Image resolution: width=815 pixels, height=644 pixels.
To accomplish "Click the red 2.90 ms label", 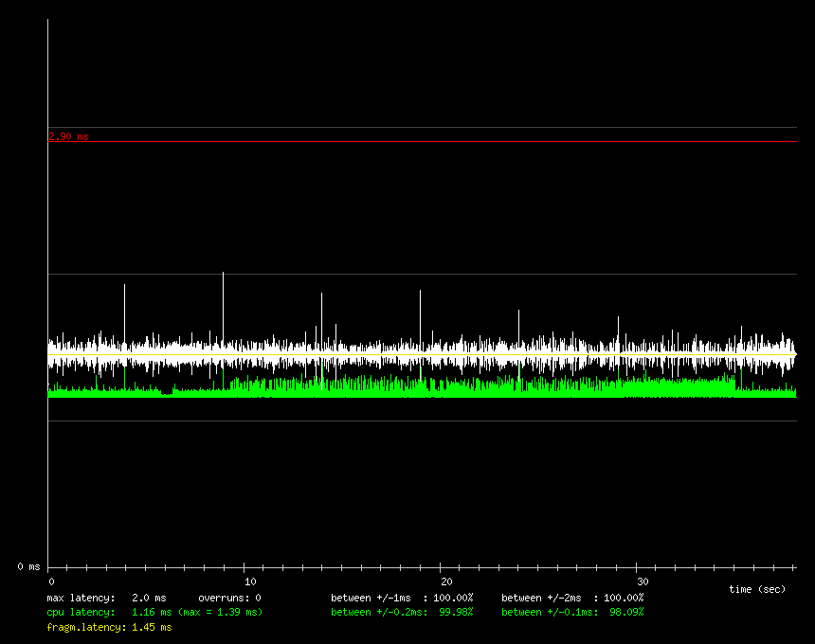I will point(68,136).
